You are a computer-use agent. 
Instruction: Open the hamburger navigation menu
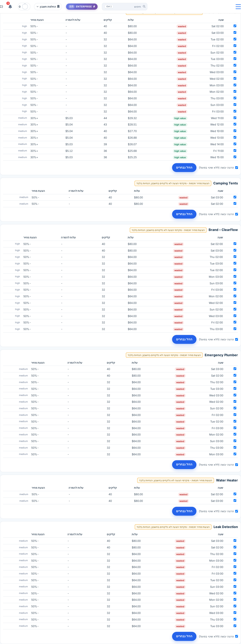click(x=238, y=7)
